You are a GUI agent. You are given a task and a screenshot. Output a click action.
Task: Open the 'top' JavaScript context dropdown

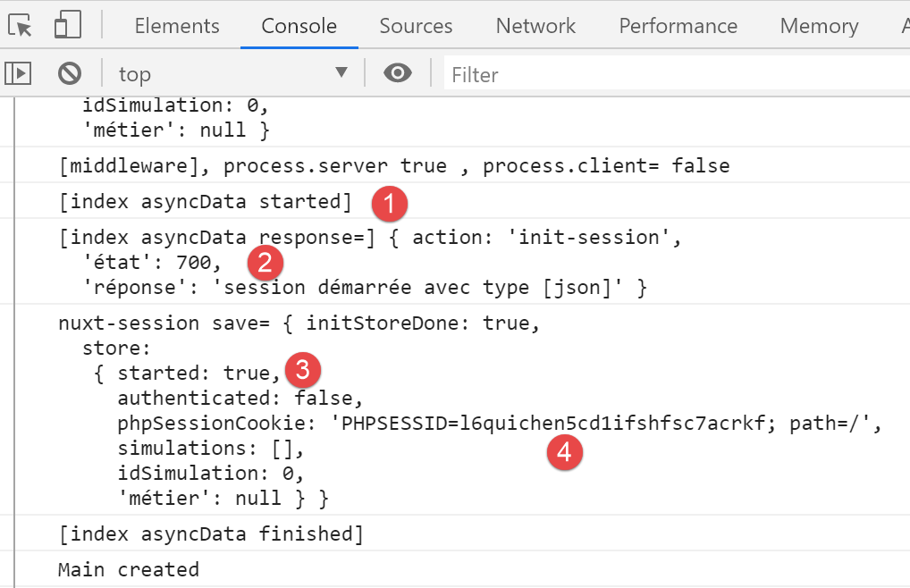click(232, 73)
